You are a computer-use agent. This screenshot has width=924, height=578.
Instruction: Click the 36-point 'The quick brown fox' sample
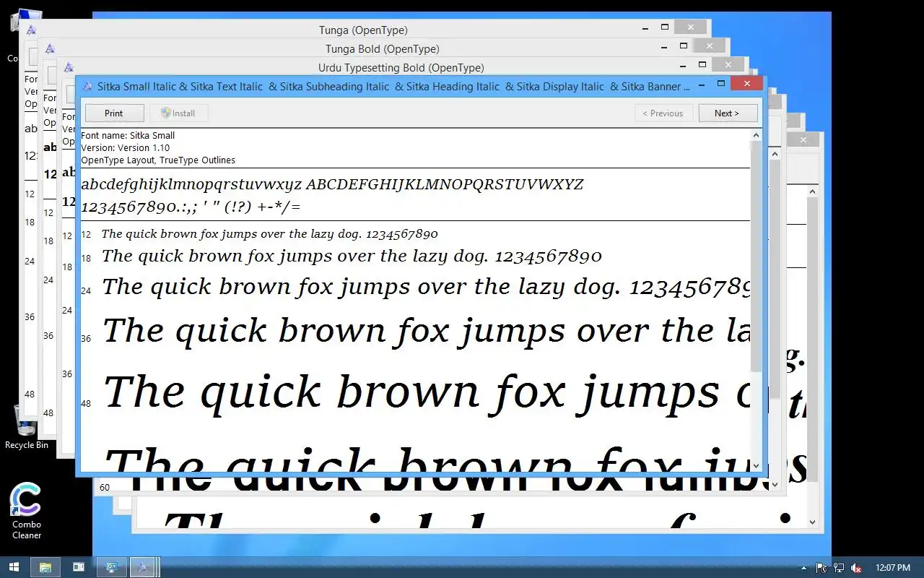(x=426, y=331)
